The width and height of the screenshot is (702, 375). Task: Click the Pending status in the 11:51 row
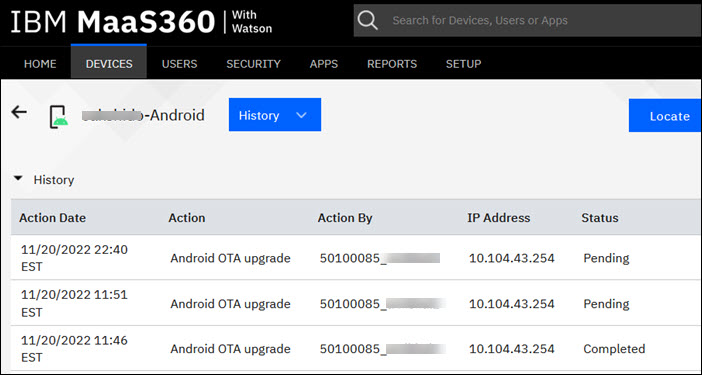click(606, 304)
